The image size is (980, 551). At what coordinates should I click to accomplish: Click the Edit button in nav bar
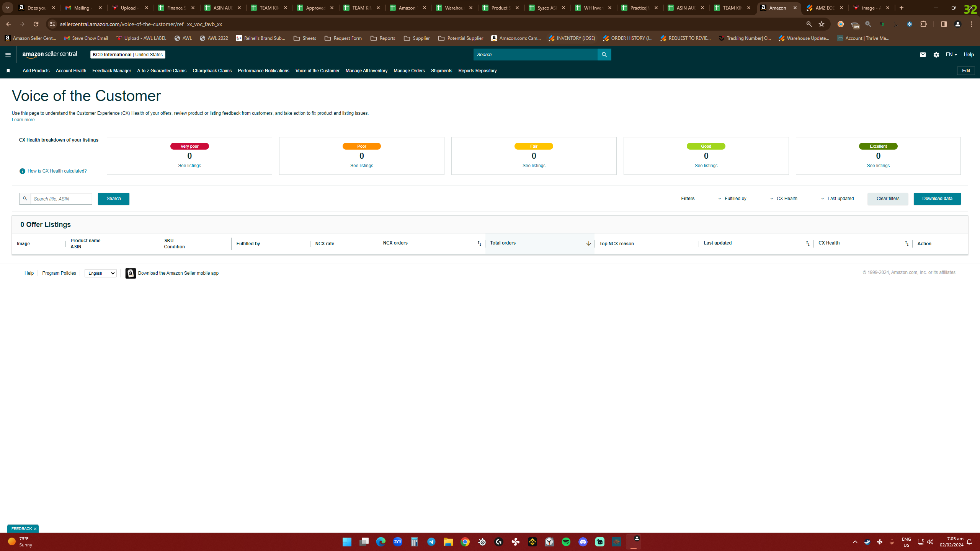point(966,71)
